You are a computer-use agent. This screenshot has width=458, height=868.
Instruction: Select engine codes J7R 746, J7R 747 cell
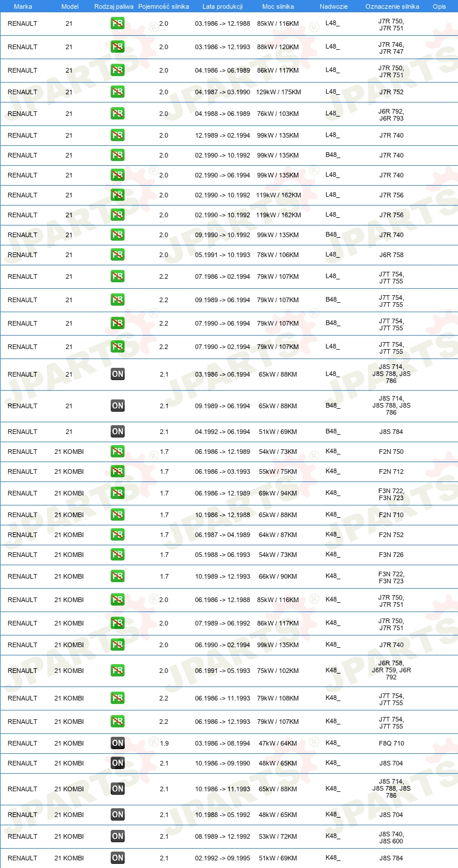pos(391,48)
